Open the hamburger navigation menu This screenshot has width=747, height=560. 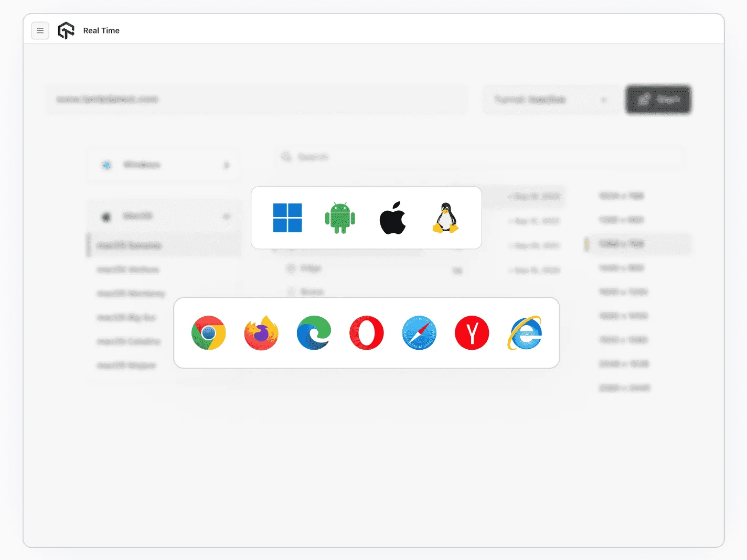click(40, 30)
